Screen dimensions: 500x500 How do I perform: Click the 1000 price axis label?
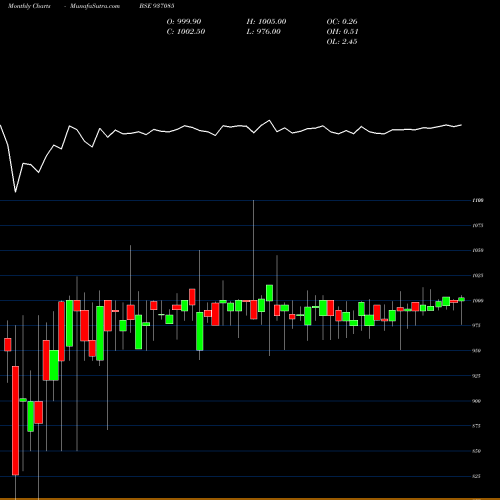[478, 300]
